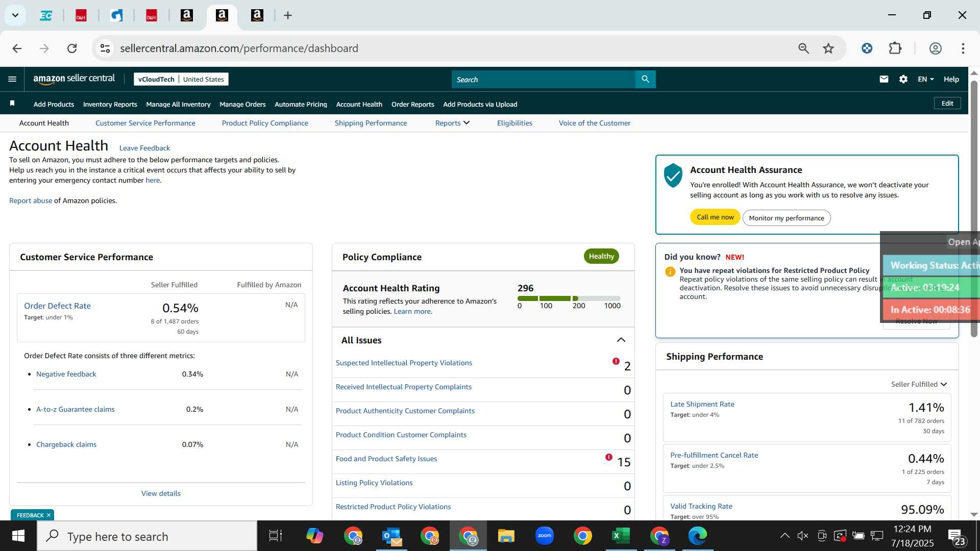The width and height of the screenshot is (980, 551).
Task: Click the Call me now button
Action: 715,217
